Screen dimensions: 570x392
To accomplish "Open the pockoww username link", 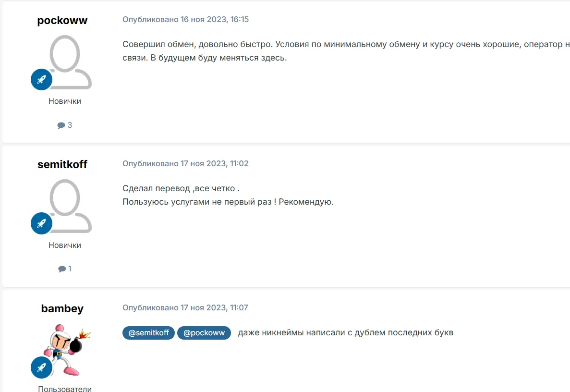I will point(62,20).
